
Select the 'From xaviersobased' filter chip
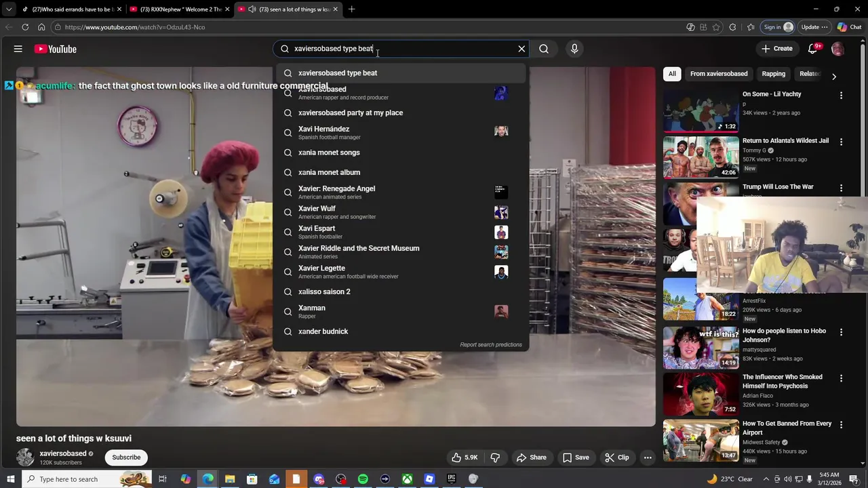(719, 74)
